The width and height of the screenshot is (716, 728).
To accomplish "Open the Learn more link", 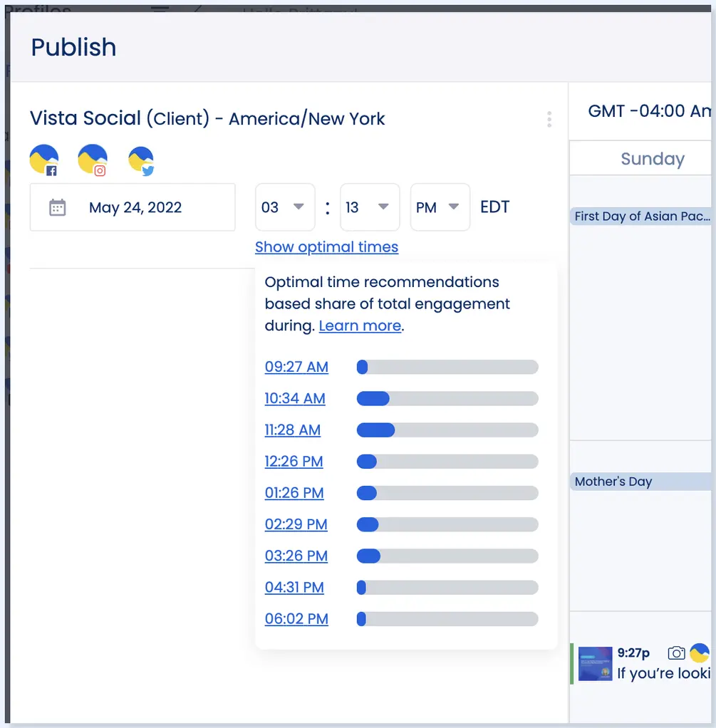I will (x=360, y=326).
